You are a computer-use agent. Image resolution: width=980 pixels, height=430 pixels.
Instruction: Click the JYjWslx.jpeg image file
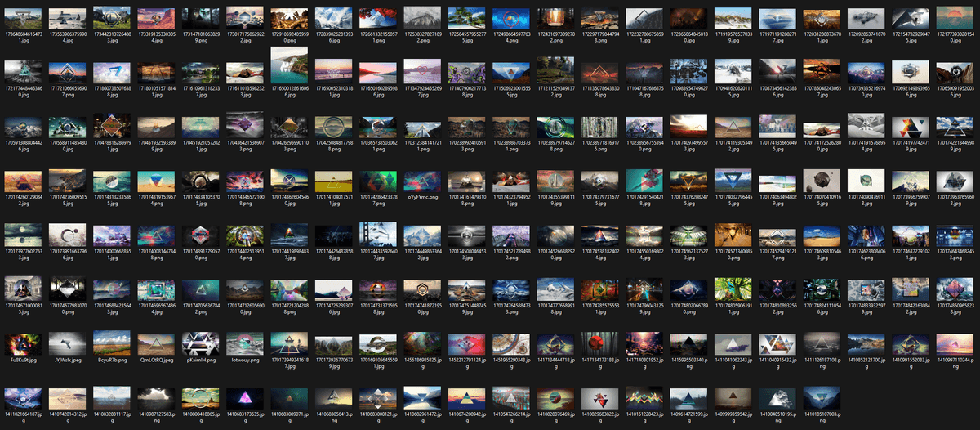(65, 343)
